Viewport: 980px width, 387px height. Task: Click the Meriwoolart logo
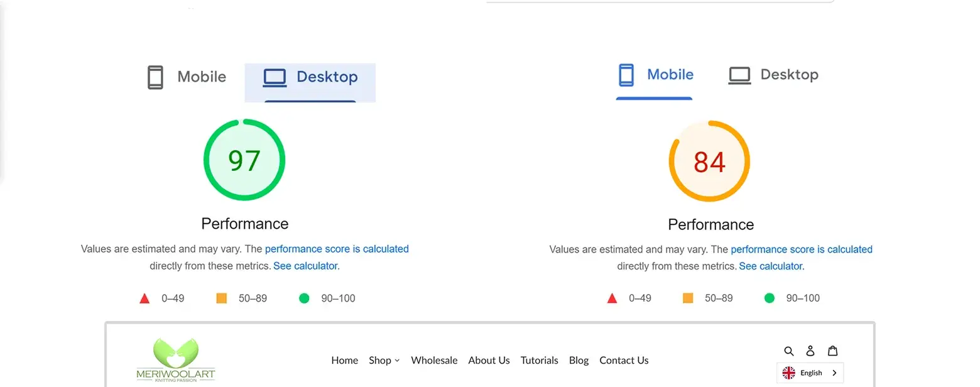(x=176, y=361)
